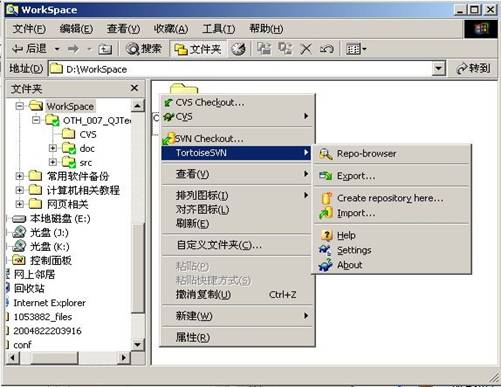The width and height of the screenshot is (501, 387).
Task: Open the 新建(W) submenu
Action: coord(237,316)
